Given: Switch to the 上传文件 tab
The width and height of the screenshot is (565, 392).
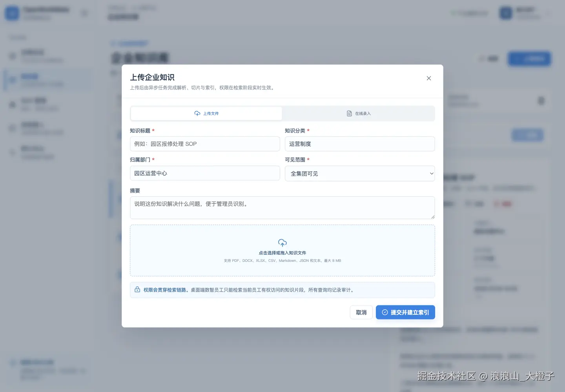Looking at the screenshot, I should (206, 114).
